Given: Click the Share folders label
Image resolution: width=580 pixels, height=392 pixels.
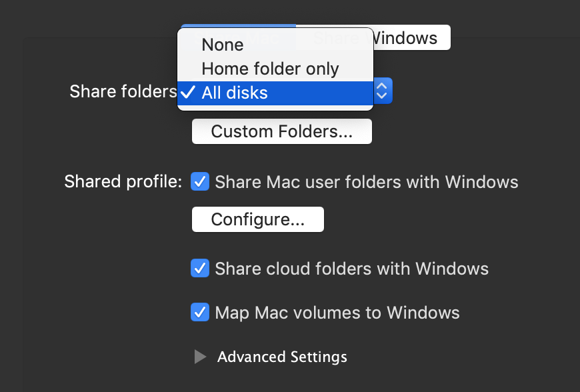Looking at the screenshot, I should [x=123, y=91].
